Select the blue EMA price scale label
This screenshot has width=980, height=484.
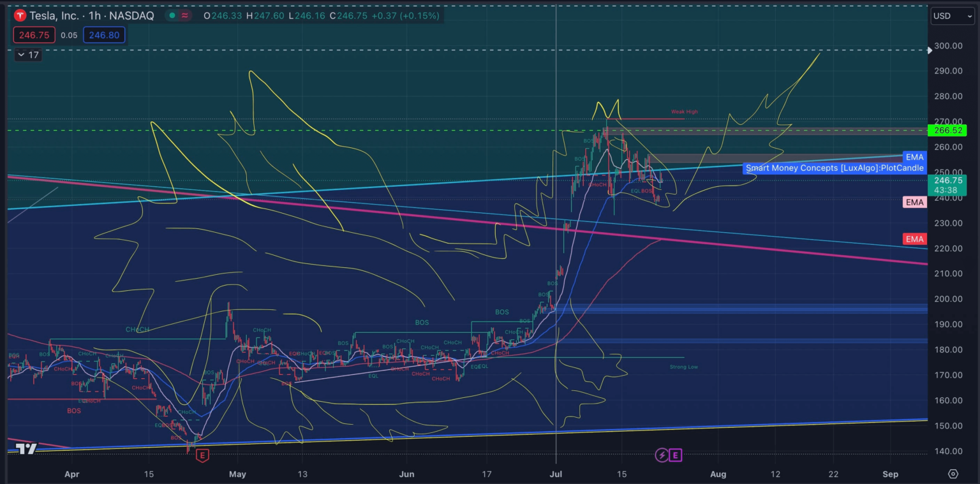click(x=914, y=157)
